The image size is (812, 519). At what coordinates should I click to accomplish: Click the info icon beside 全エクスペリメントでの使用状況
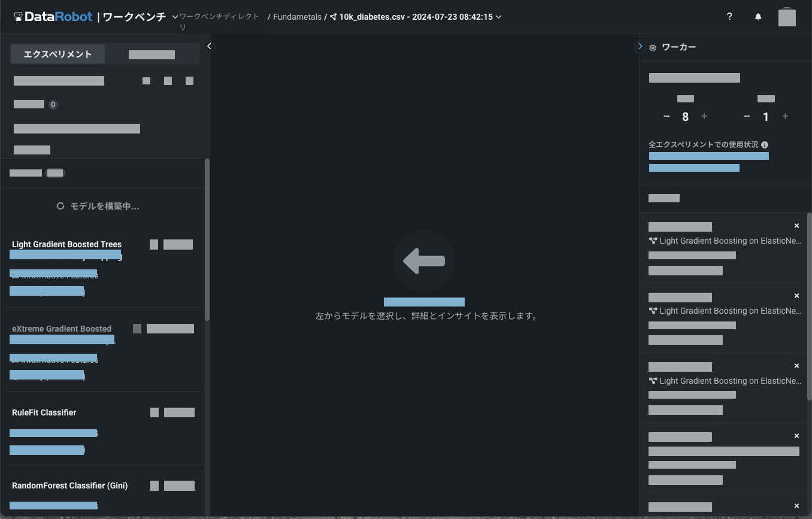click(x=765, y=145)
